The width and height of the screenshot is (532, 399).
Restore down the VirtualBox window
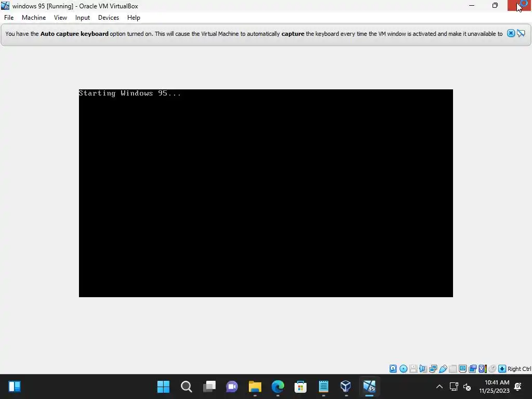tap(495, 5)
